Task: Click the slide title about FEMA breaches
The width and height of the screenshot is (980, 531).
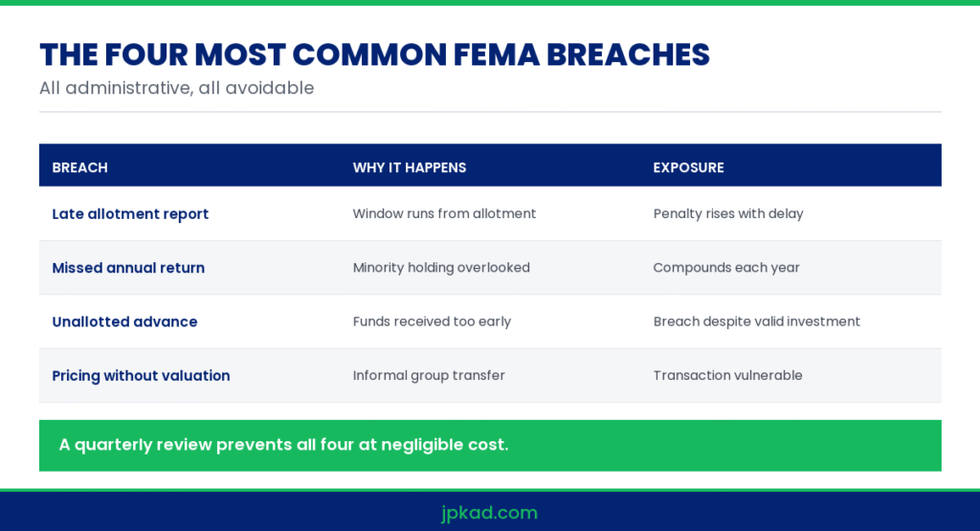Action: coord(374,55)
